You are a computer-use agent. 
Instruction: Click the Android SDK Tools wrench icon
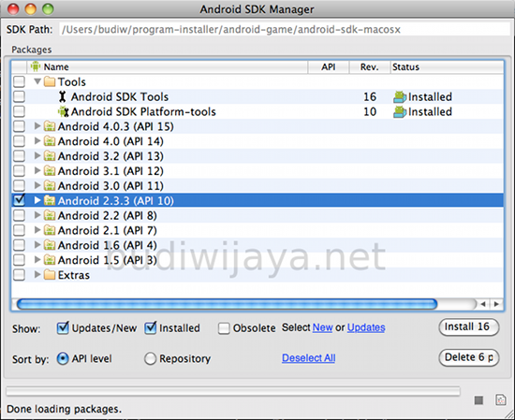pos(62,96)
